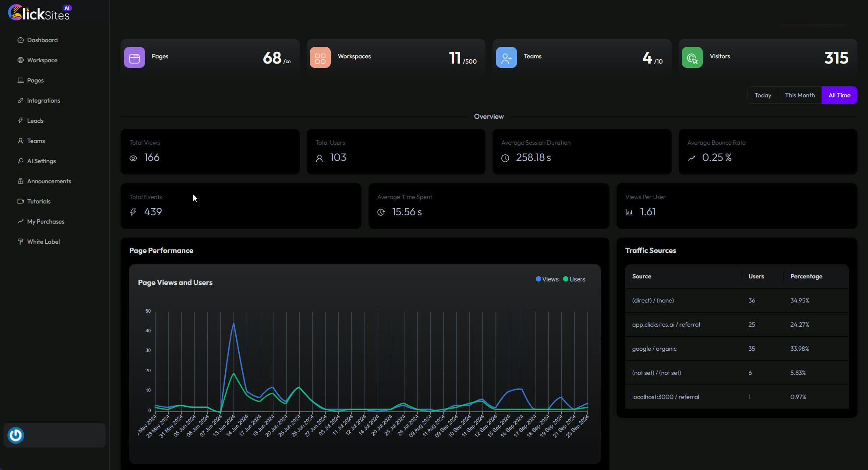Click the 34.95% percentage cell
868x470 pixels.
(x=800, y=300)
